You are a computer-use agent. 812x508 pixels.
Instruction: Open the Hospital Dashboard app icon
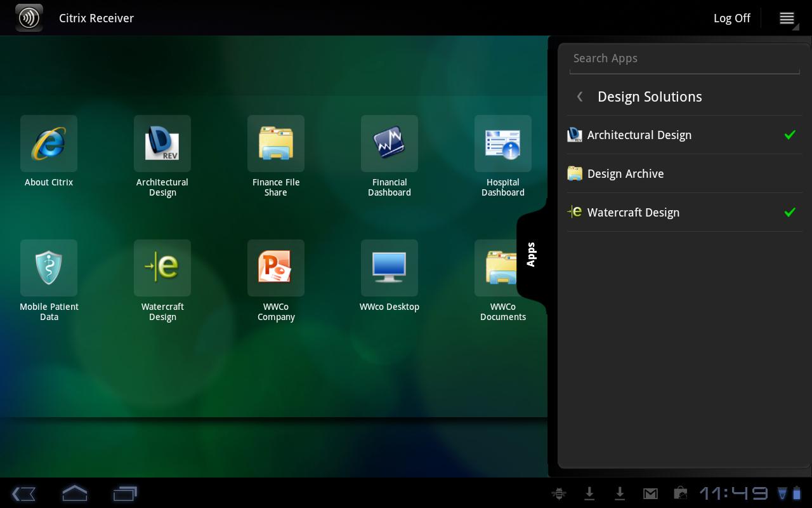pos(503,144)
